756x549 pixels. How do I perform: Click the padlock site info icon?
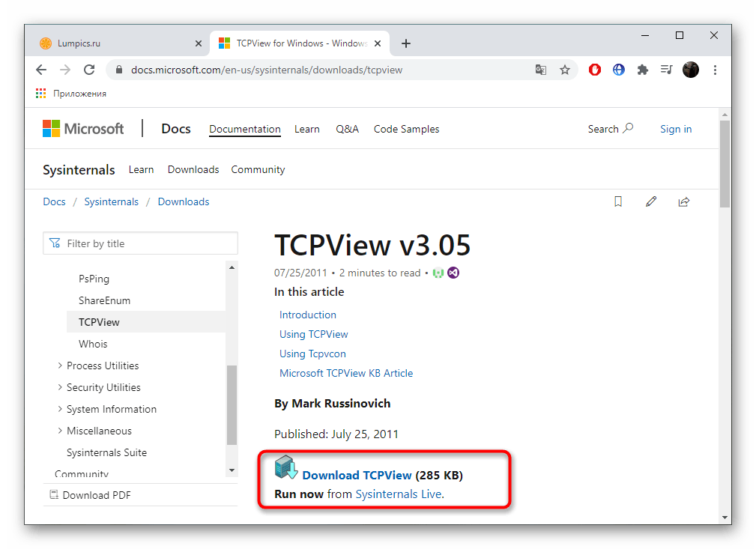[x=119, y=70]
